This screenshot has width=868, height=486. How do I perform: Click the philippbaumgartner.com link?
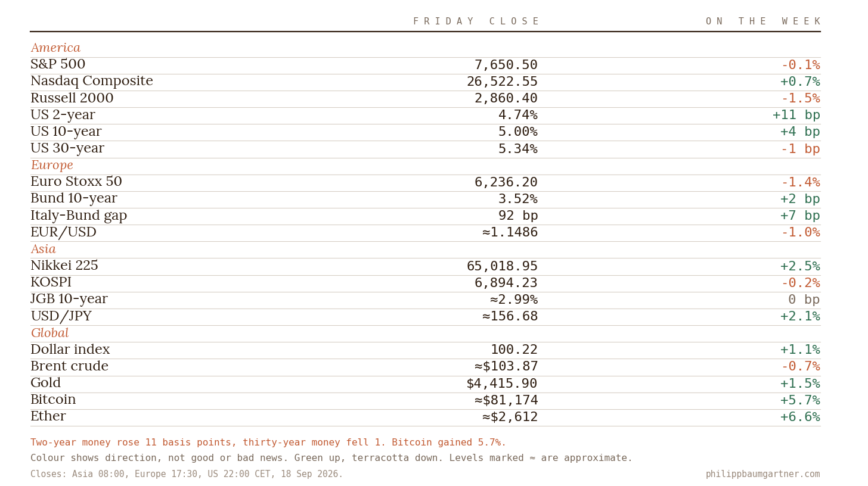coord(762,475)
